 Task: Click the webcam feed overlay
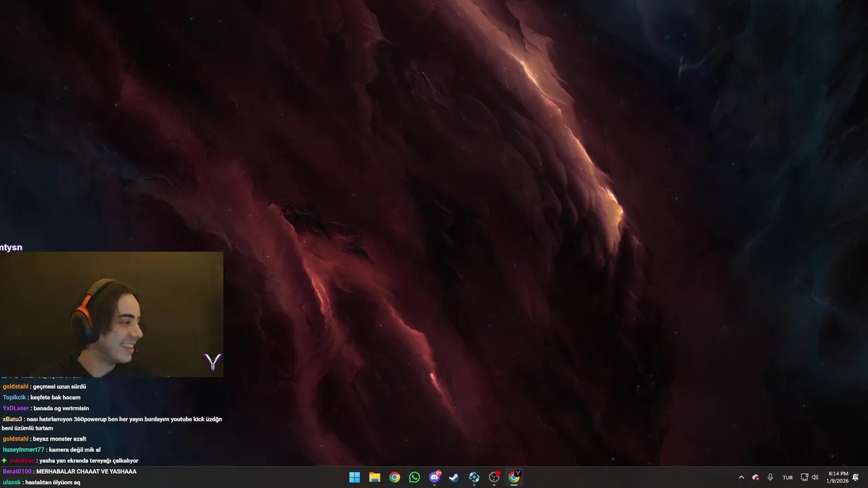click(111, 314)
